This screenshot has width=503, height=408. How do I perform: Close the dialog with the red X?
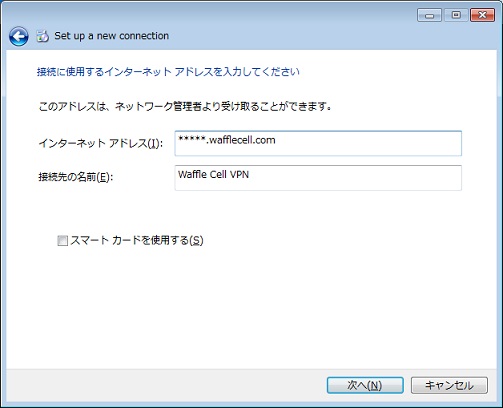[x=482, y=15]
